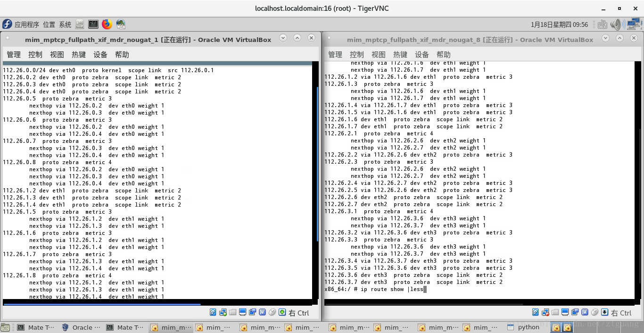Open 热键 menu in nougat_8 window
Screen dimensions: 644x333
click(400, 55)
